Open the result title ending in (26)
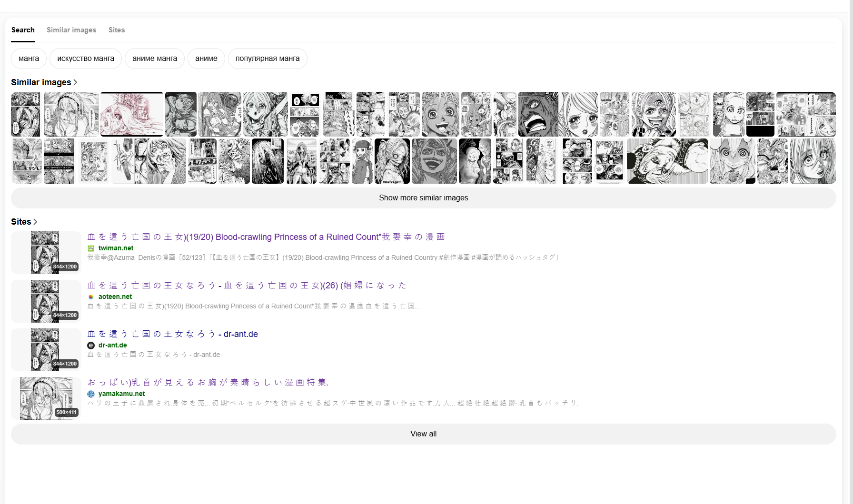853x504 pixels. coord(247,286)
